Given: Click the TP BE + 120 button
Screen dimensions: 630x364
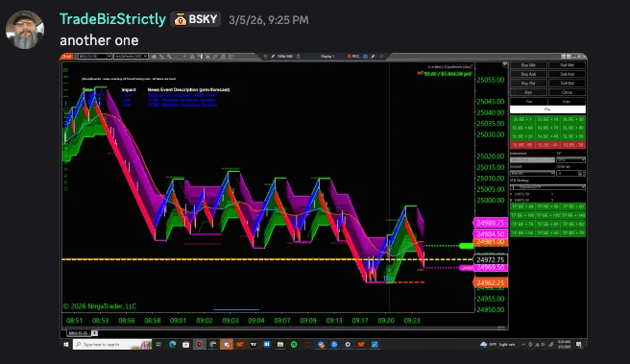Looking at the screenshot, I should tap(548, 215).
